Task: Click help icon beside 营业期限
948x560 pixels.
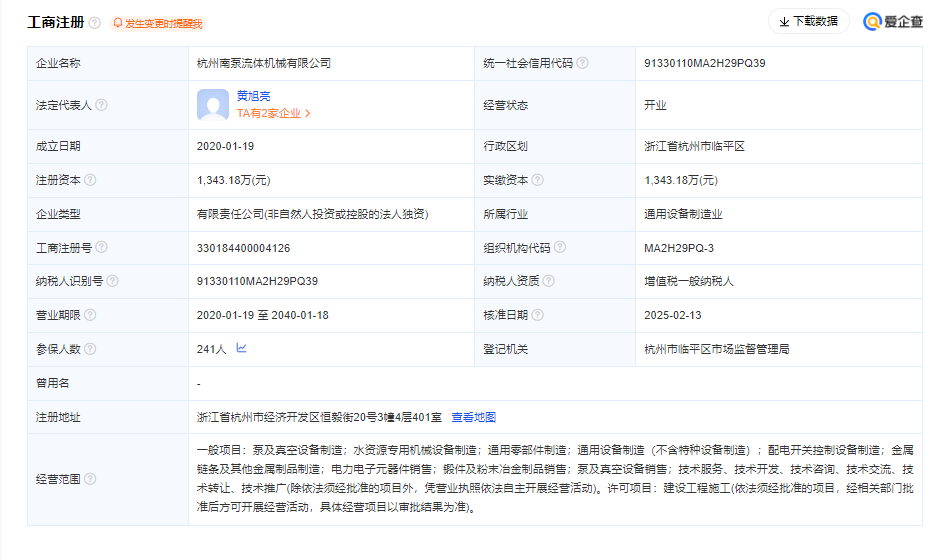Action: 90,314
